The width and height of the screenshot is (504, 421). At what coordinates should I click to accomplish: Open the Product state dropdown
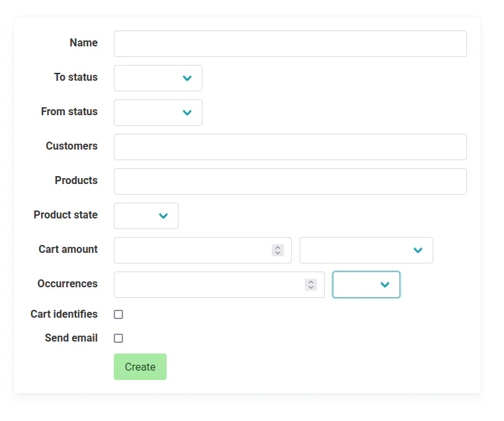[146, 216]
